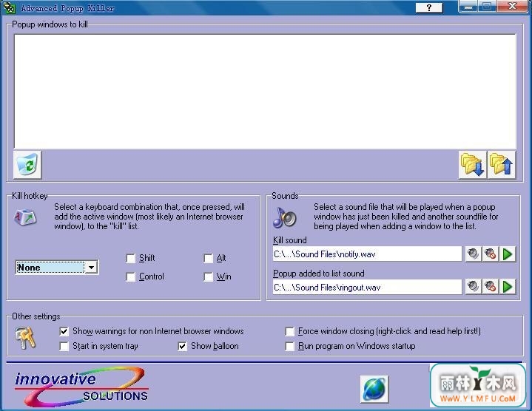Screen dimensions: 532x411
Task: Check Force window closing option
Action: [x=289, y=331]
